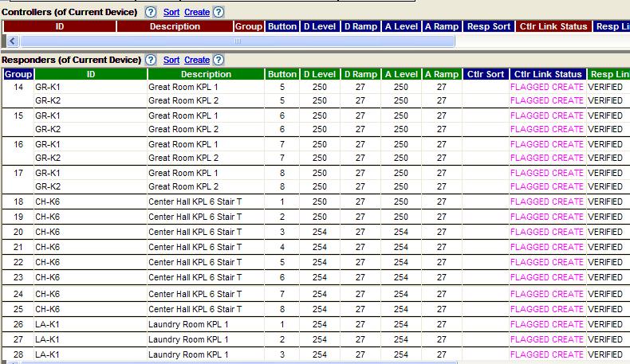630x364 pixels.
Task: Click left arrow of Controllers horizontal scrollbar
Action: (x=13, y=41)
